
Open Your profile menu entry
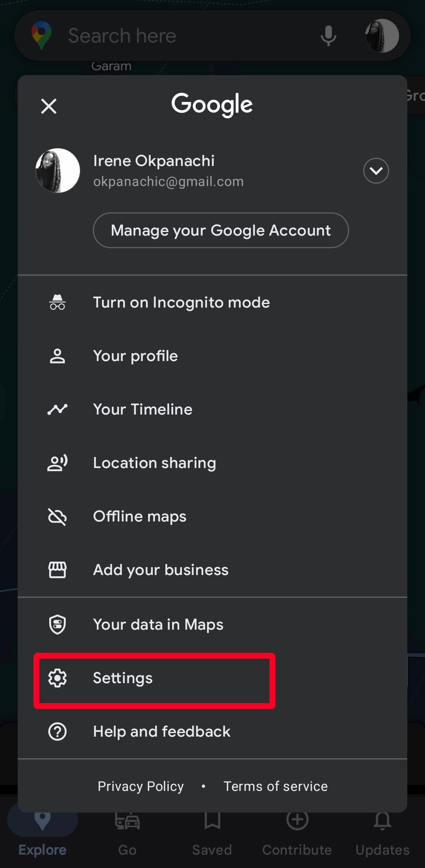(x=135, y=356)
